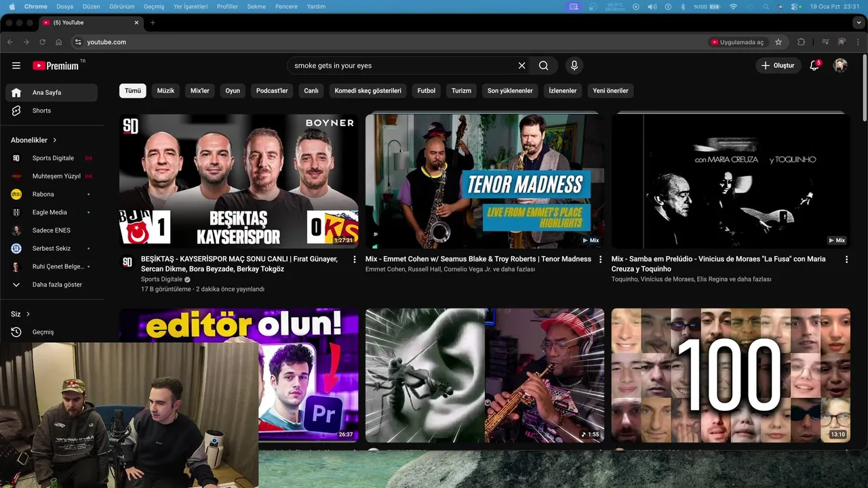Open Shorts from the sidebar
The height and width of the screenshot is (488, 868).
point(52,110)
